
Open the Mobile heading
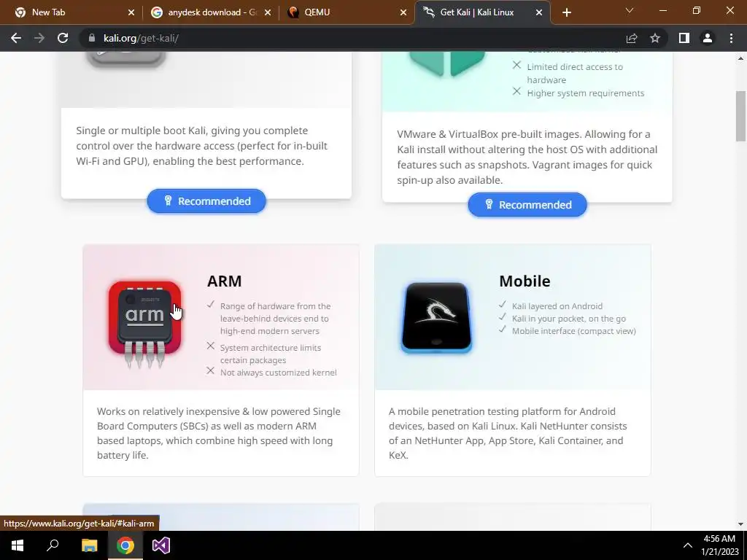click(x=525, y=281)
